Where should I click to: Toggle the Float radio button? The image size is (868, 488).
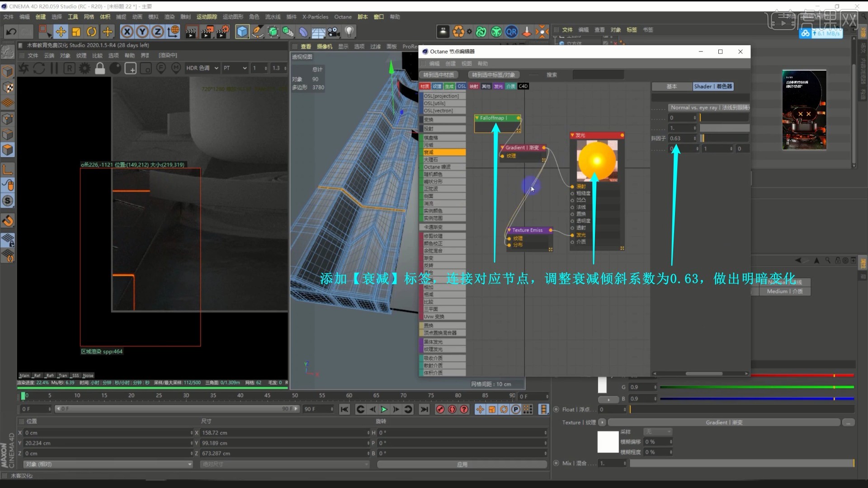pyautogui.click(x=556, y=409)
